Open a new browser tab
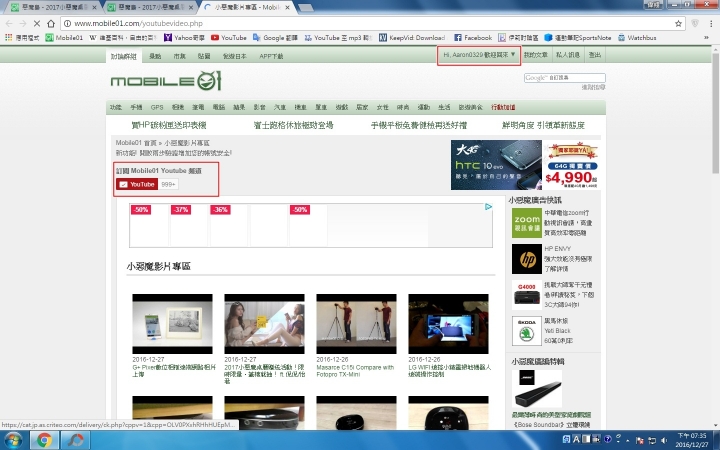The width and height of the screenshot is (720, 450). [x=305, y=8]
